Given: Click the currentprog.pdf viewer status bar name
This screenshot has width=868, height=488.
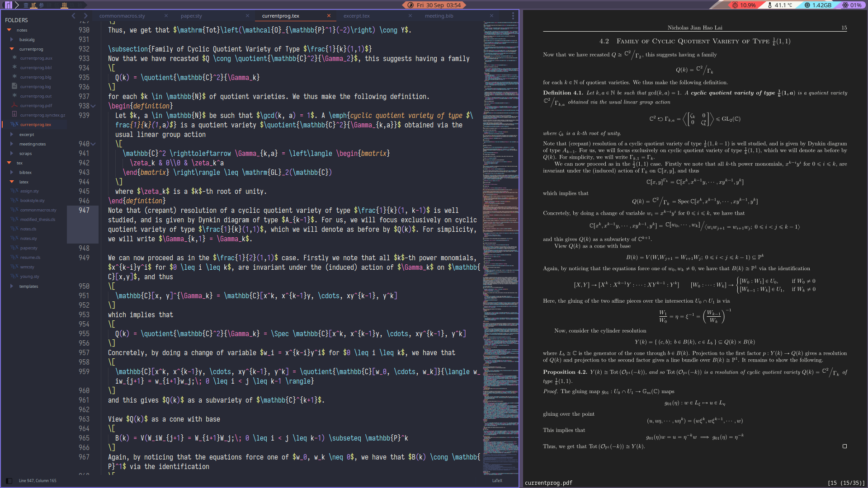Looking at the screenshot, I should coord(548,483).
